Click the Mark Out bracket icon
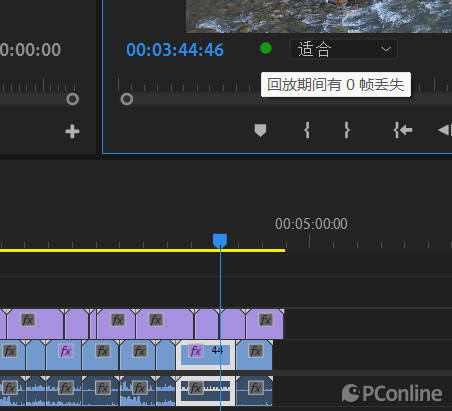The height and width of the screenshot is (411, 452). (x=347, y=130)
